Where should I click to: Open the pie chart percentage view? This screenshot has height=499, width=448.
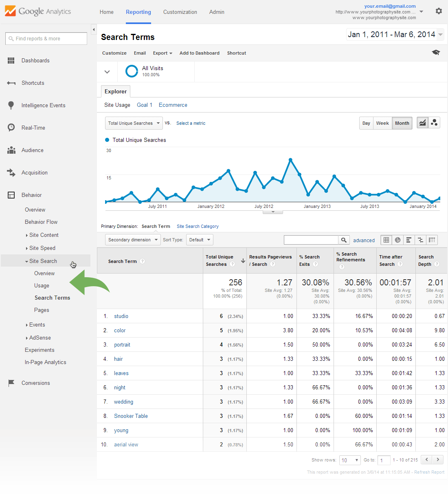point(397,240)
